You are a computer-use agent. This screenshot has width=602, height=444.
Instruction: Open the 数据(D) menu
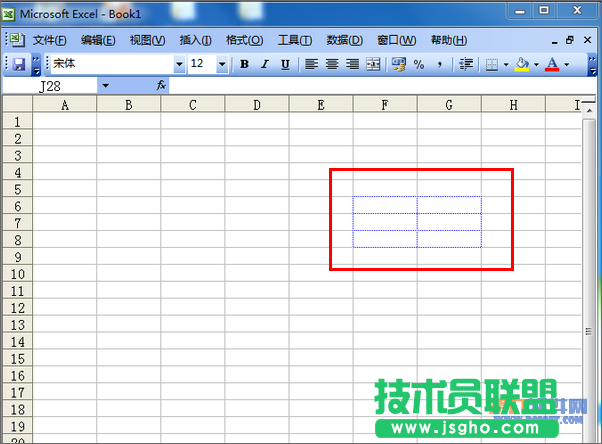344,40
